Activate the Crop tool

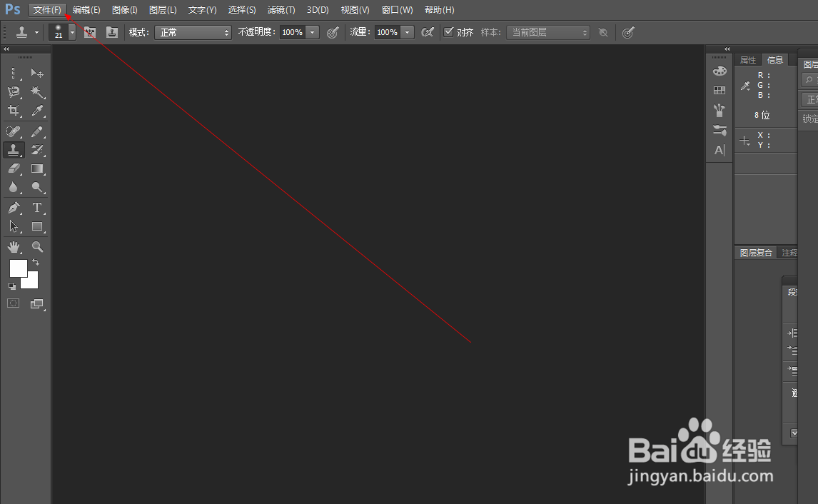pos(14,111)
